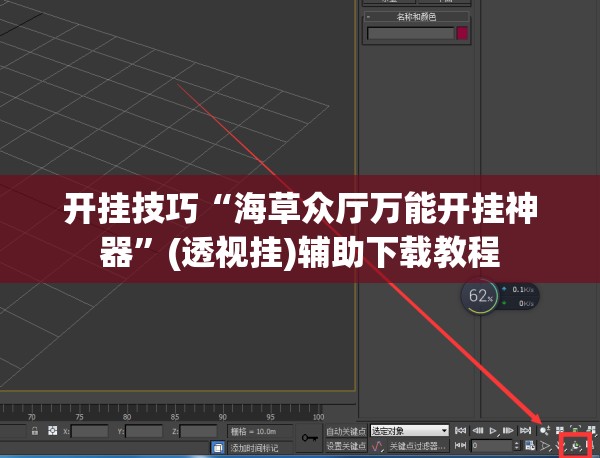Click the Zoom viewport navigation icon
The width and height of the screenshot is (600, 458).
(x=545, y=430)
